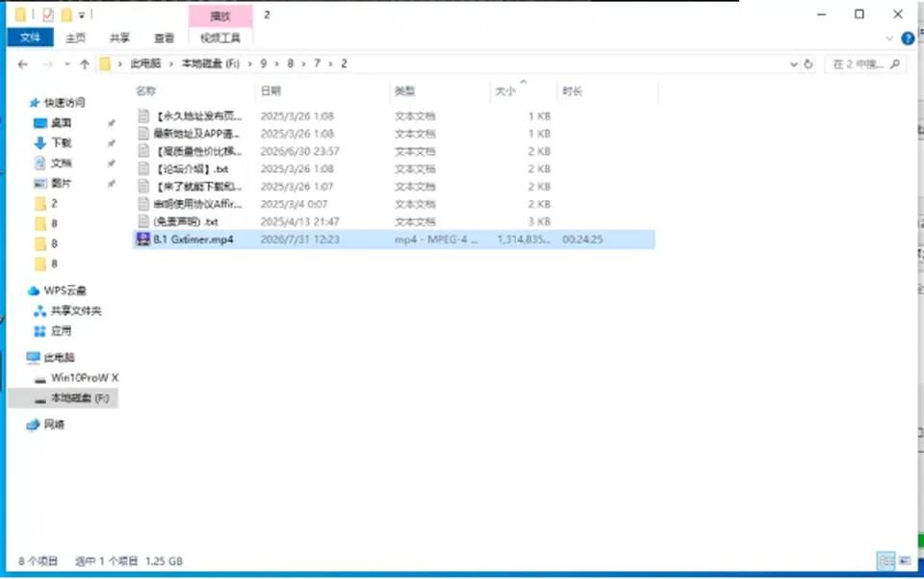Switch to large icons view in the status bar
Image resolution: width=924 pixels, height=579 pixels.
(x=905, y=561)
